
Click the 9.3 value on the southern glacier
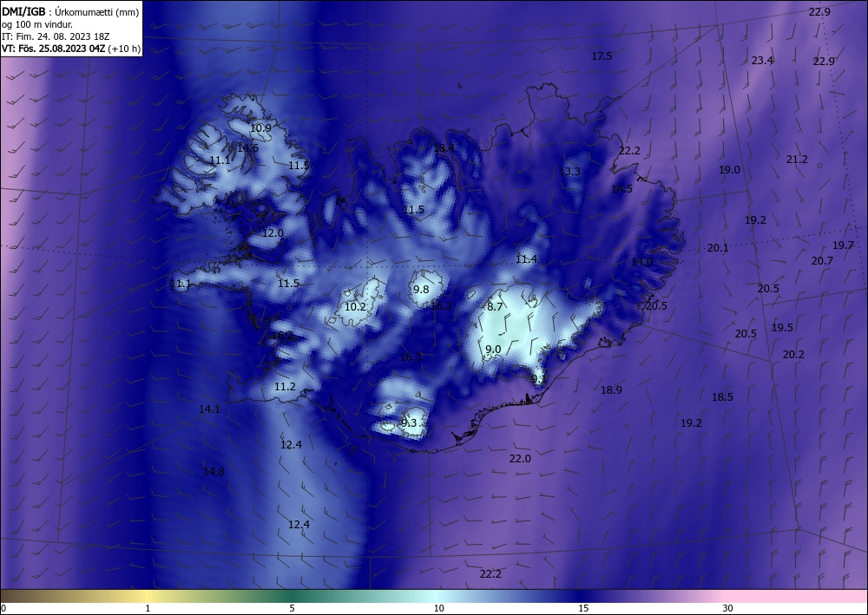409,423
